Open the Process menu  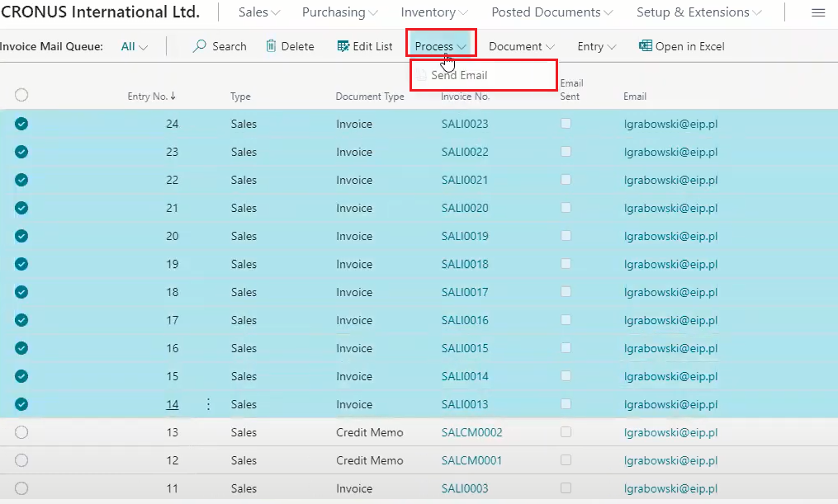click(x=440, y=46)
